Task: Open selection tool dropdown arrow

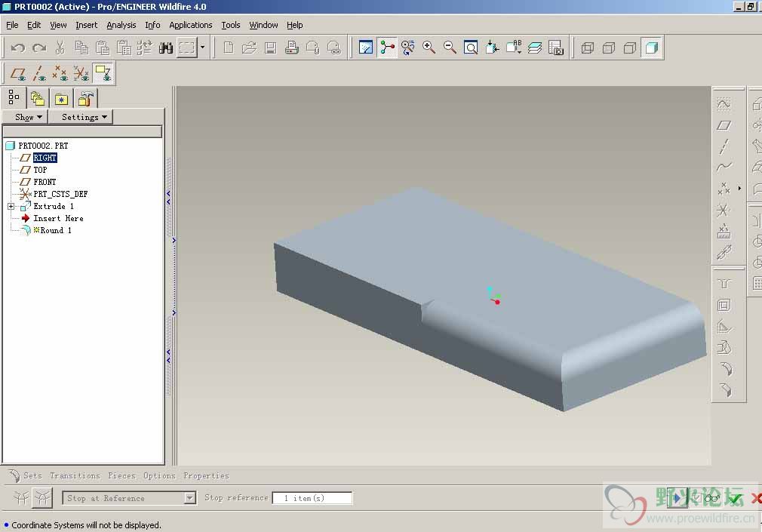Action: [x=203, y=48]
